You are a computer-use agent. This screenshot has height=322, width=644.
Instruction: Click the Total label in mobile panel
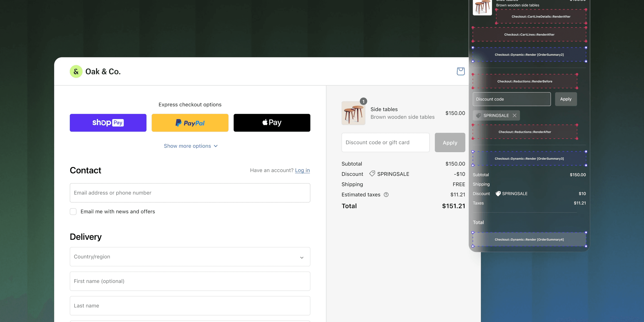pyautogui.click(x=478, y=222)
